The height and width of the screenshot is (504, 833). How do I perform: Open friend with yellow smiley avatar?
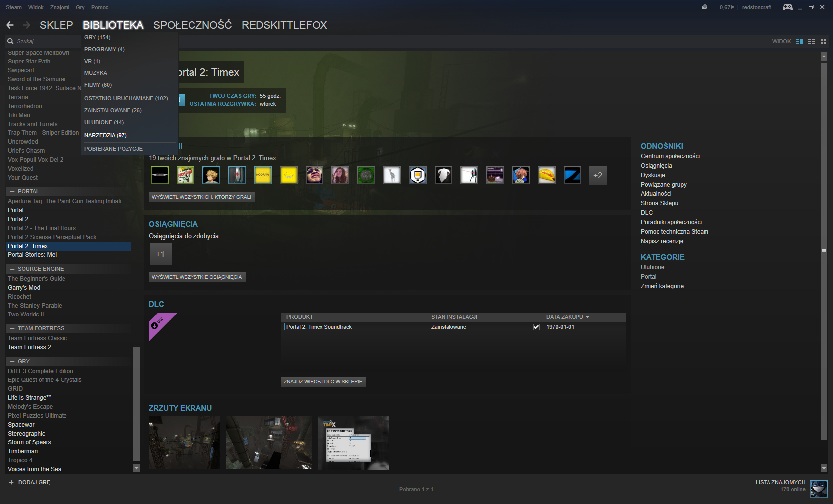(289, 175)
